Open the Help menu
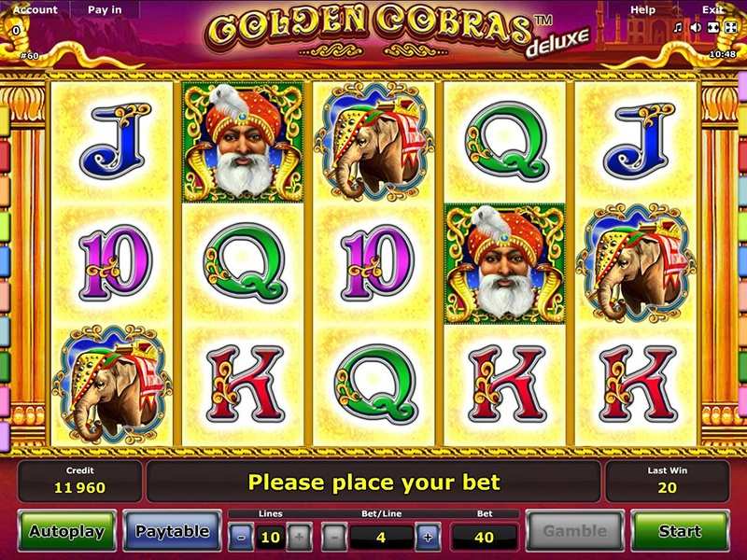This screenshot has height=560, width=747. (x=642, y=9)
